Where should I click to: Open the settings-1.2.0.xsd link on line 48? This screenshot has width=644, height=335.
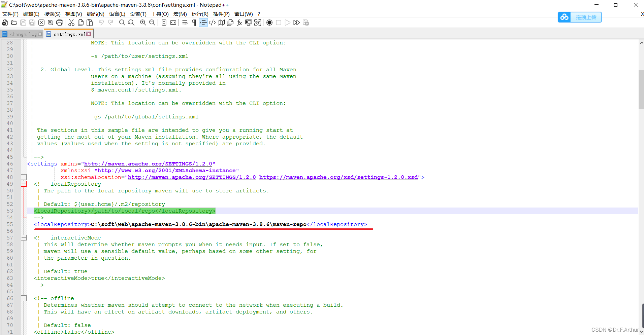point(338,177)
